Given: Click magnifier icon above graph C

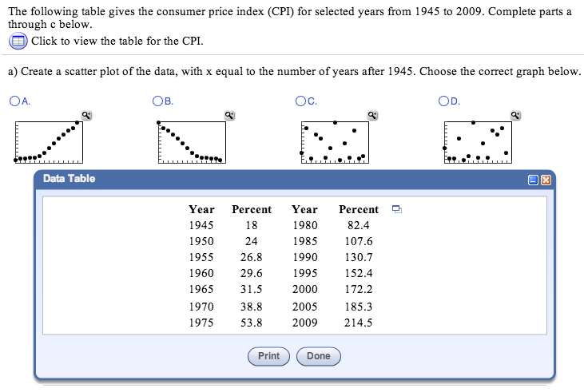Looking at the screenshot, I should click(372, 115).
